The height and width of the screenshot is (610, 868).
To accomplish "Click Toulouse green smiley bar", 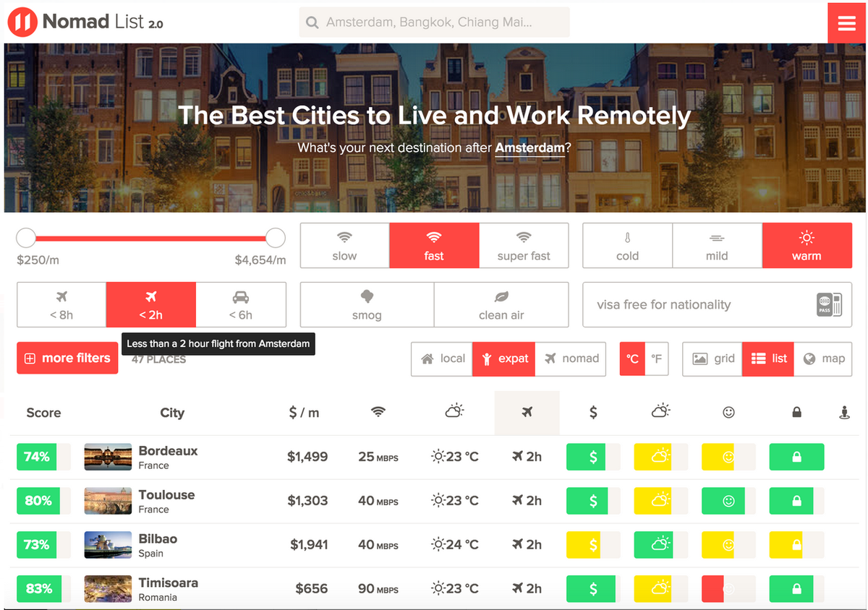I will tap(728, 501).
